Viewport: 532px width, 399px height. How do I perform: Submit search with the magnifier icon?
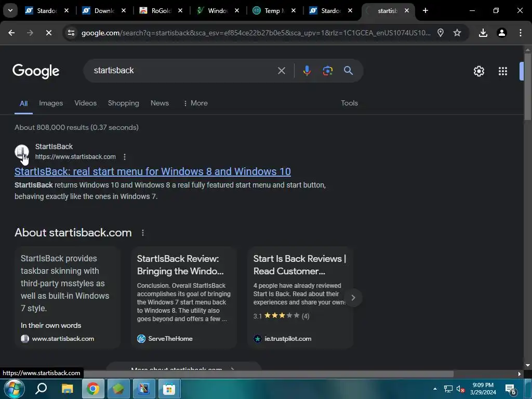pyautogui.click(x=348, y=71)
